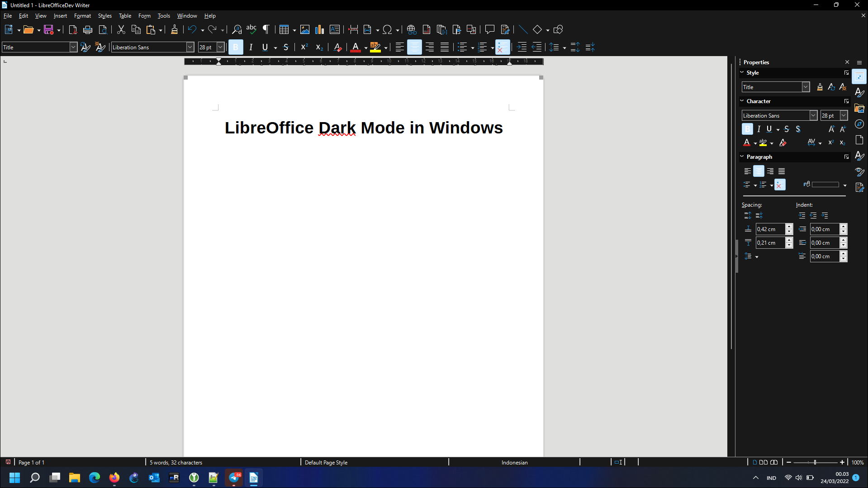
Task: Open the highlighting color dropdown arrow
Action: (385, 47)
